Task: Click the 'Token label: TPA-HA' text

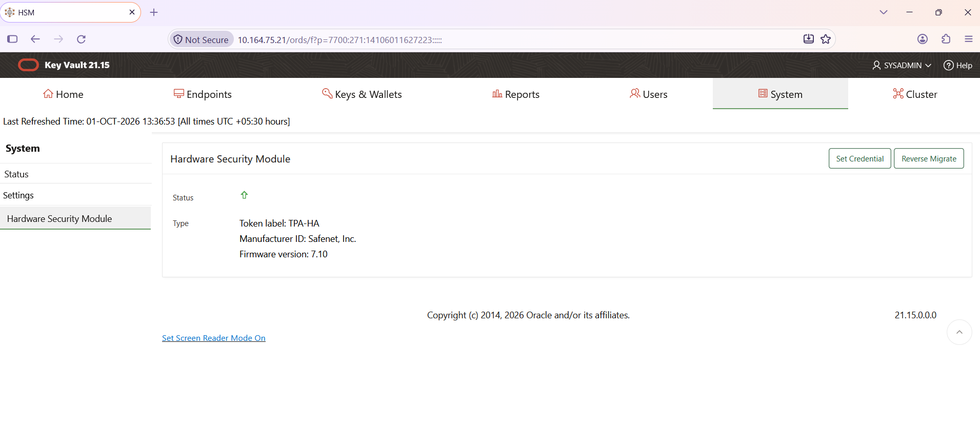Action: click(279, 223)
